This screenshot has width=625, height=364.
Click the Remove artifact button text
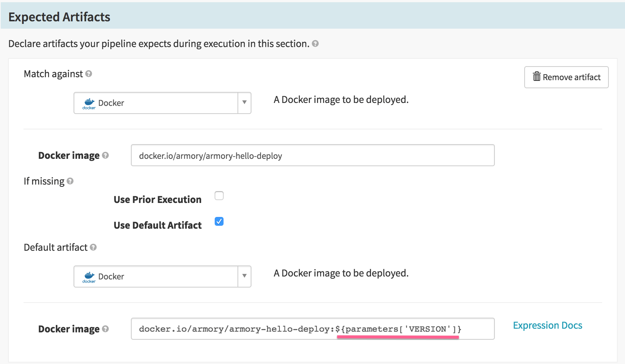tap(571, 77)
